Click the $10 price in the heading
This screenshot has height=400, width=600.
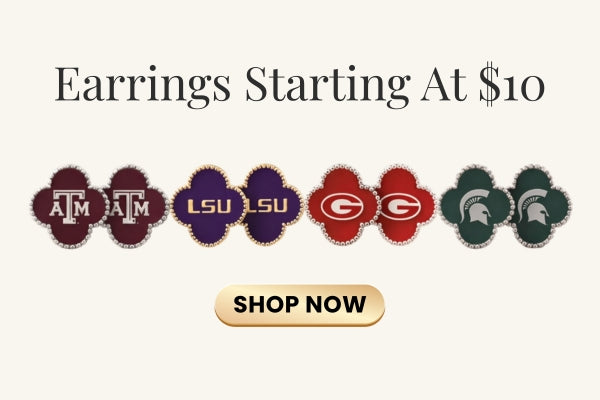[x=511, y=84]
